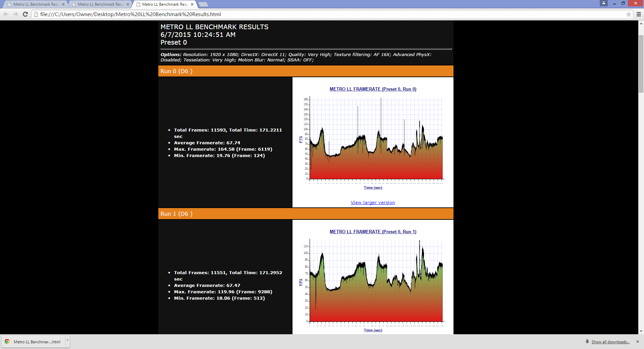The width and height of the screenshot is (644, 349).
Task: Close the active third Metro LL tab
Action: 192,4
